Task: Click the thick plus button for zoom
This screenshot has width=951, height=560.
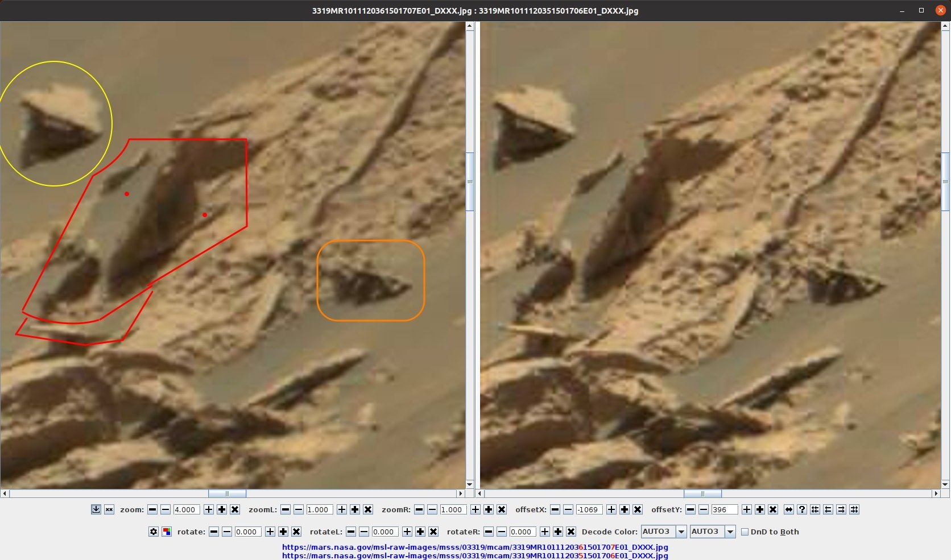Action: click(222, 509)
